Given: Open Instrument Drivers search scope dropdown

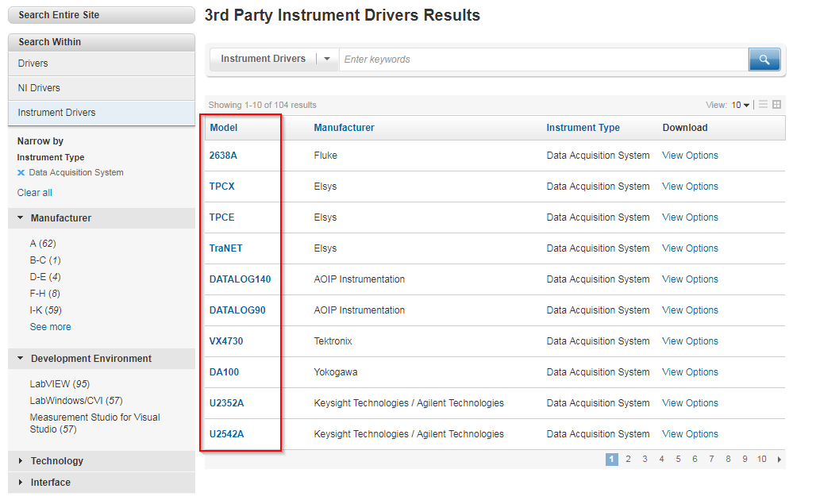Looking at the screenshot, I should pyautogui.click(x=327, y=59).
